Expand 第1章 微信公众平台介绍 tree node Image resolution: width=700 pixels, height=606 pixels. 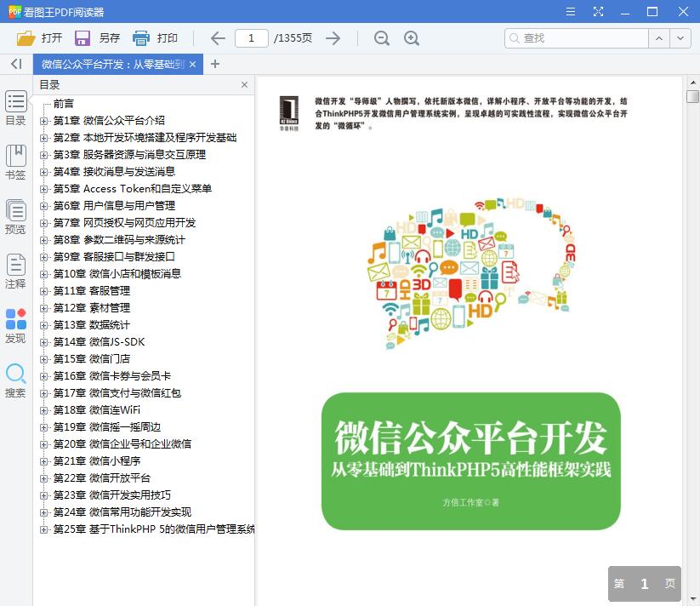pyautogui.click(x=43, y=121)
